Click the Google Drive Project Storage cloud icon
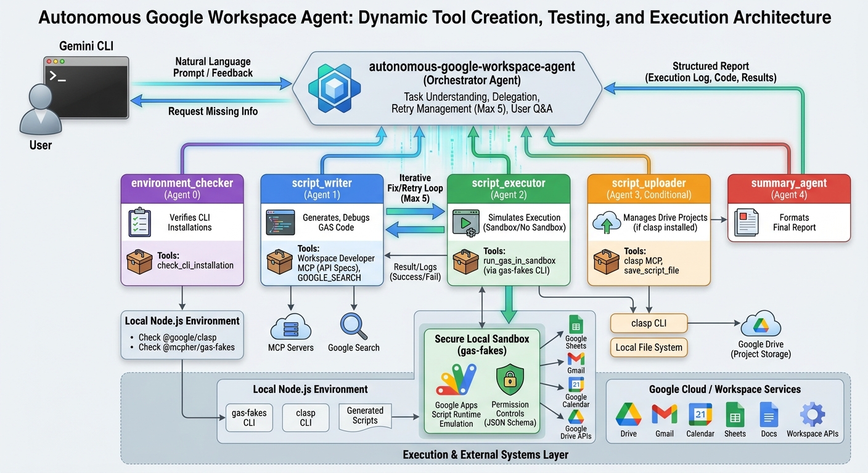 [x=761, y=325]
